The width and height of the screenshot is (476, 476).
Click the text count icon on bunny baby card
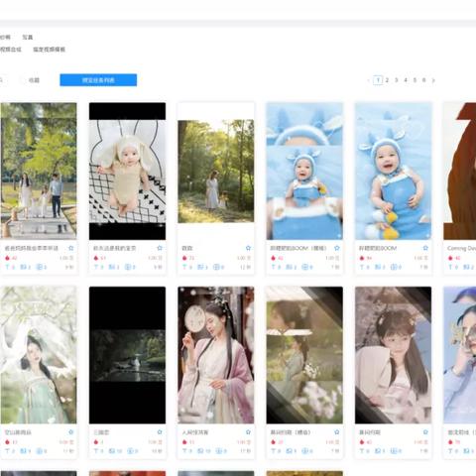[96, 267]
